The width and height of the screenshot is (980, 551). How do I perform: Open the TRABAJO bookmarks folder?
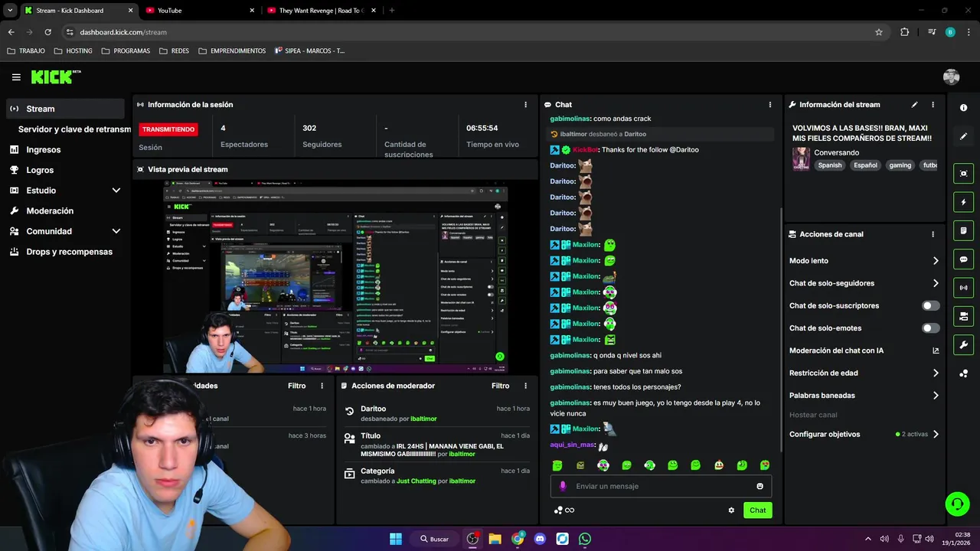[25, 51]
